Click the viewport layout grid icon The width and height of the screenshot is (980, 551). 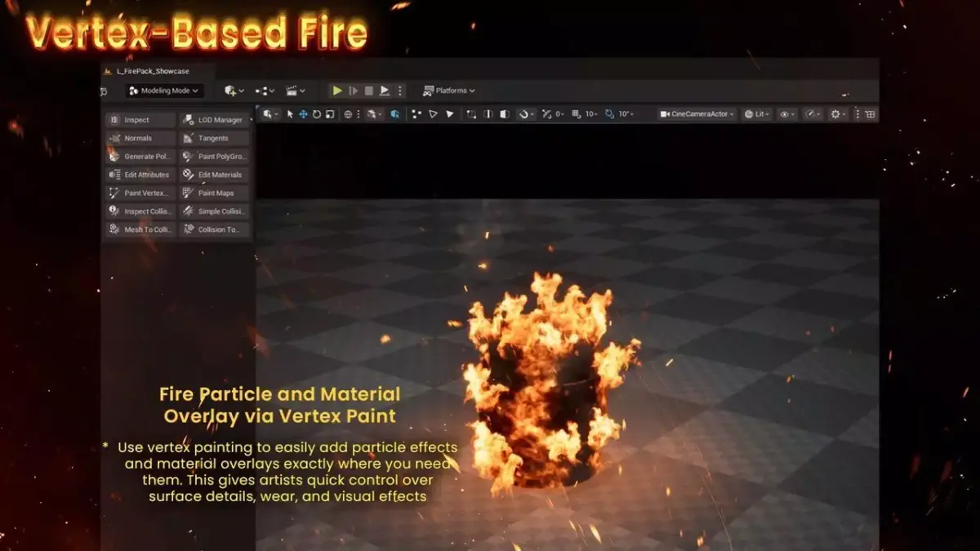[870, 114]
